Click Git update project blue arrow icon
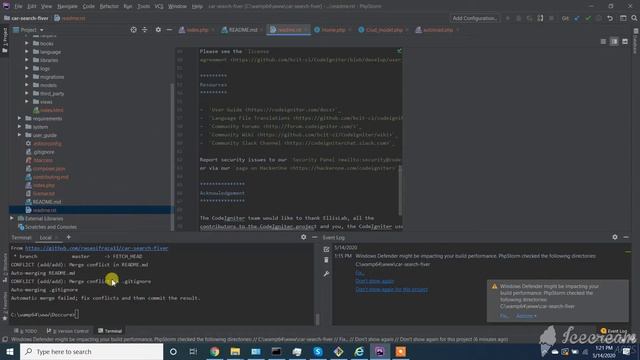The height and width of the screenshot is (360, 640). 577,18
